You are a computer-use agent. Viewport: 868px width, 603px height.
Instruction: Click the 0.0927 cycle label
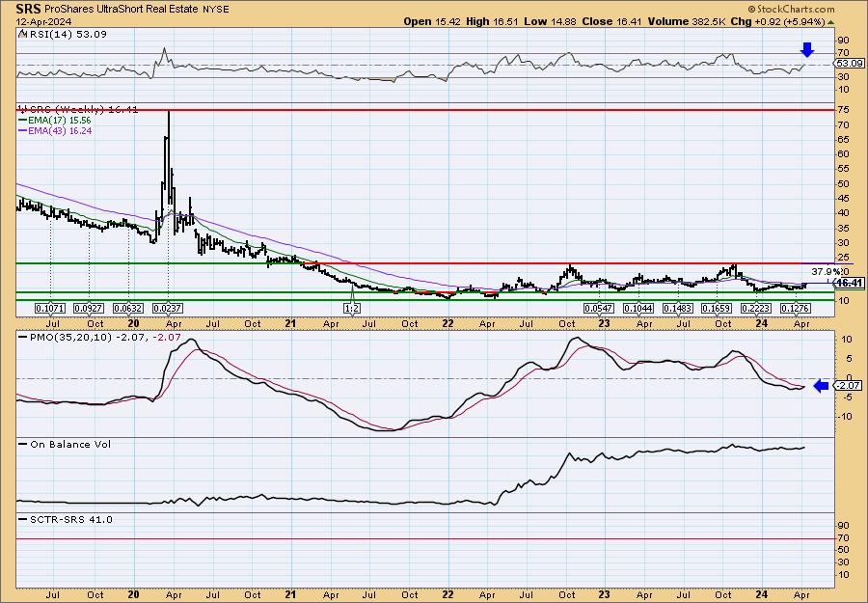tap(89, 308)
